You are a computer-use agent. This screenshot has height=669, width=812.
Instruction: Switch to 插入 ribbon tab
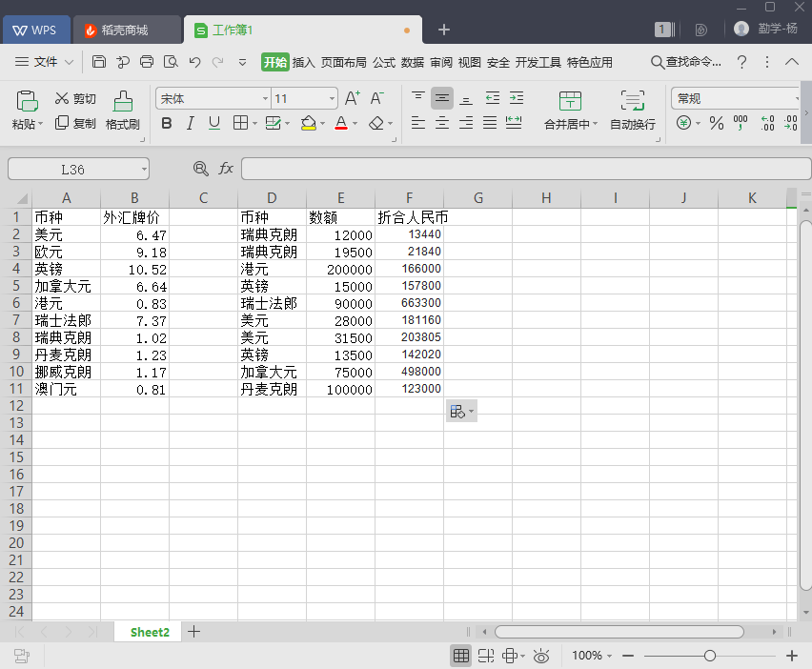[303, 62]
